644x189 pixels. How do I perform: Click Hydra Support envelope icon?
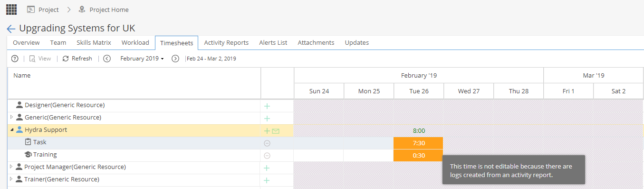pos(276,131)
